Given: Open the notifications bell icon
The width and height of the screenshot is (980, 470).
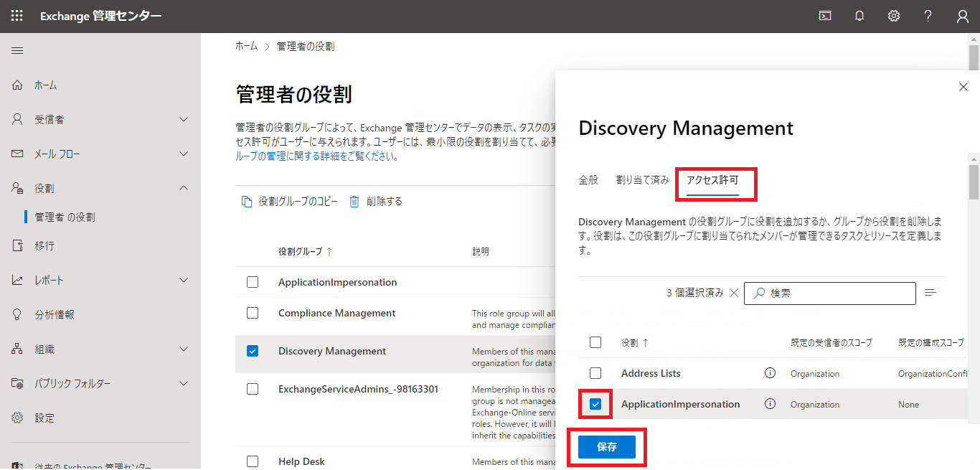Looking at the screenshot, I should (859, 16).
